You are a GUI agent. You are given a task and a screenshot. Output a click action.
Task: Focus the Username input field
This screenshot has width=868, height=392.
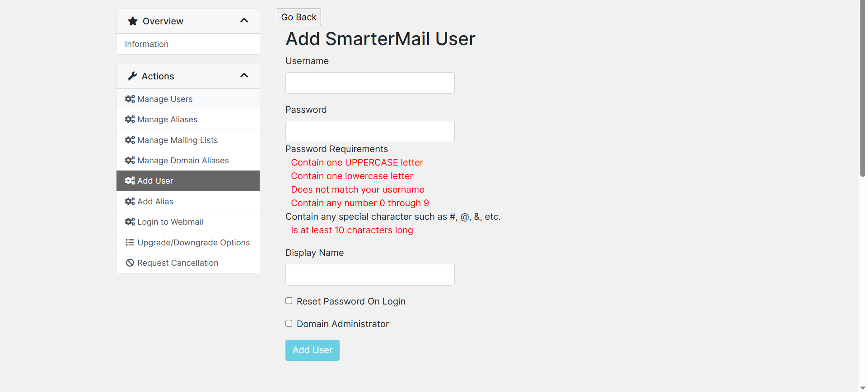click(x=370, y=83)
